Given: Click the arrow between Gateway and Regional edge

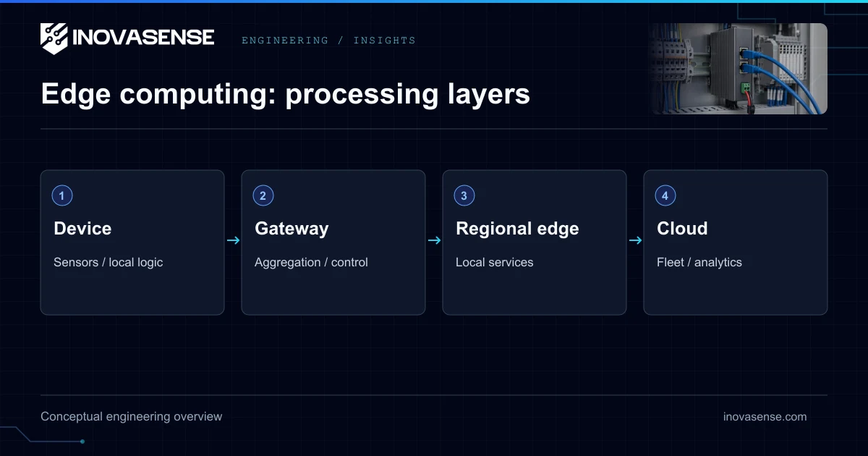Looking at the screenshot, I should pyautogui.click(x=434, y=240).
